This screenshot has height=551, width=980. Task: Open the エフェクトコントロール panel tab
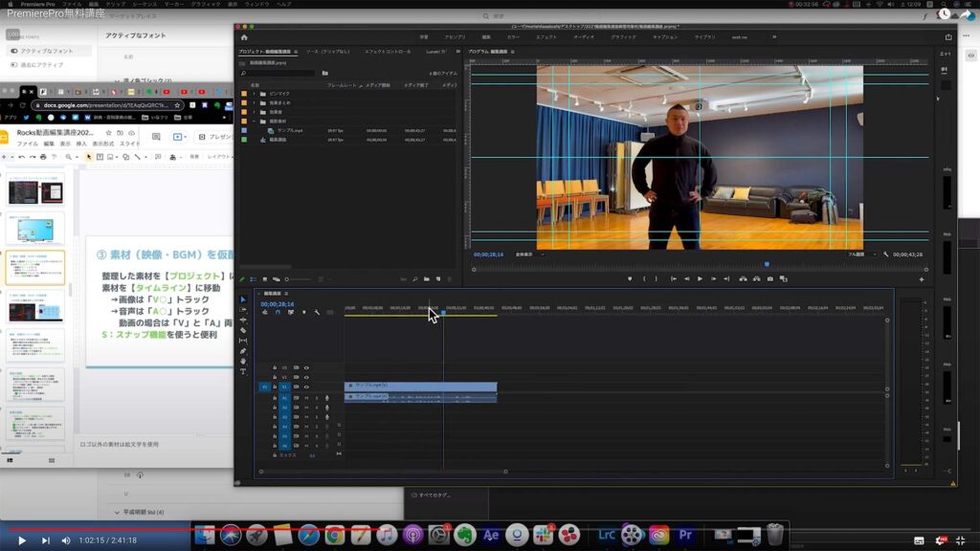tap(389, 52)
